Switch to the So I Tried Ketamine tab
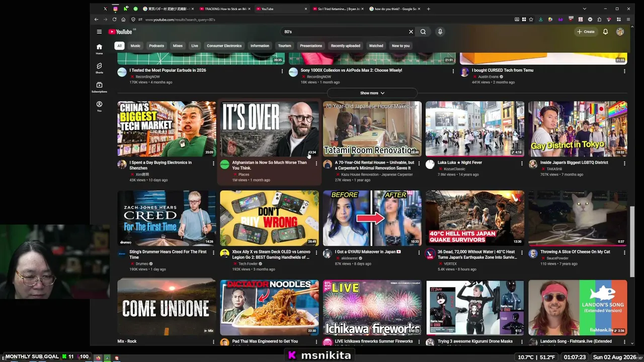This screenshot has height=362, width=644. point(337,9)
